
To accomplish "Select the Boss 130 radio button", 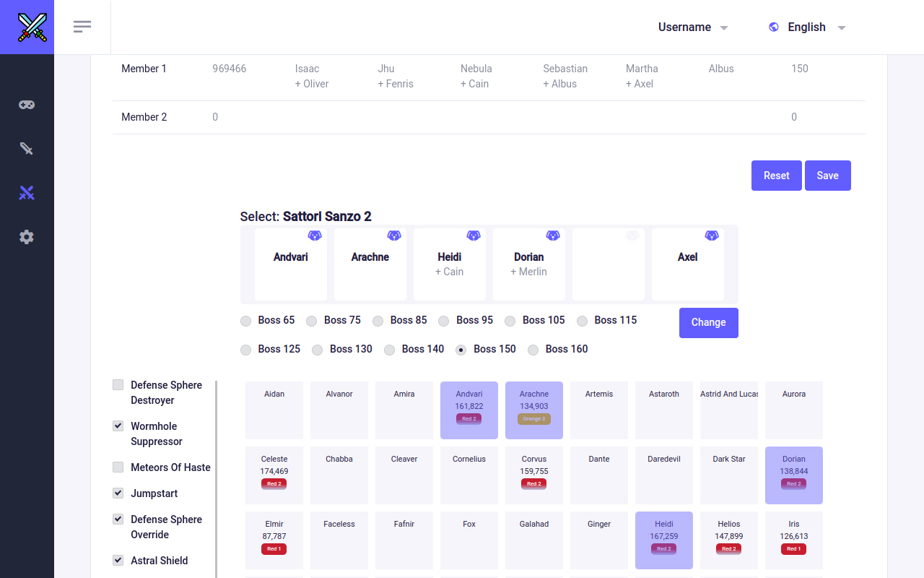I will [318, 350].
